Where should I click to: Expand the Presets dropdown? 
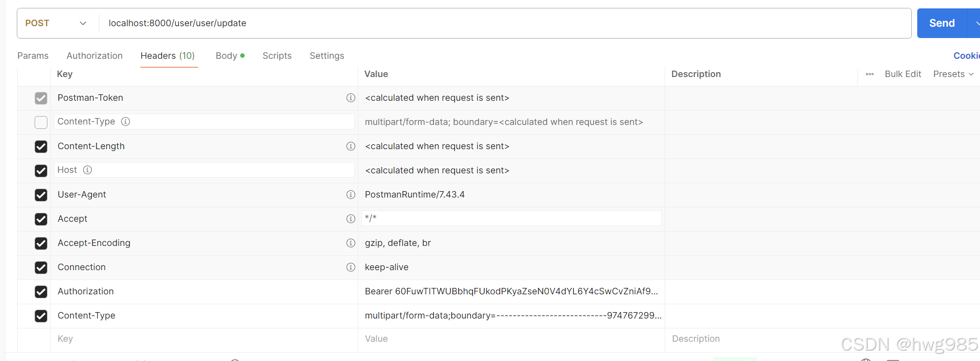[953, 74]
